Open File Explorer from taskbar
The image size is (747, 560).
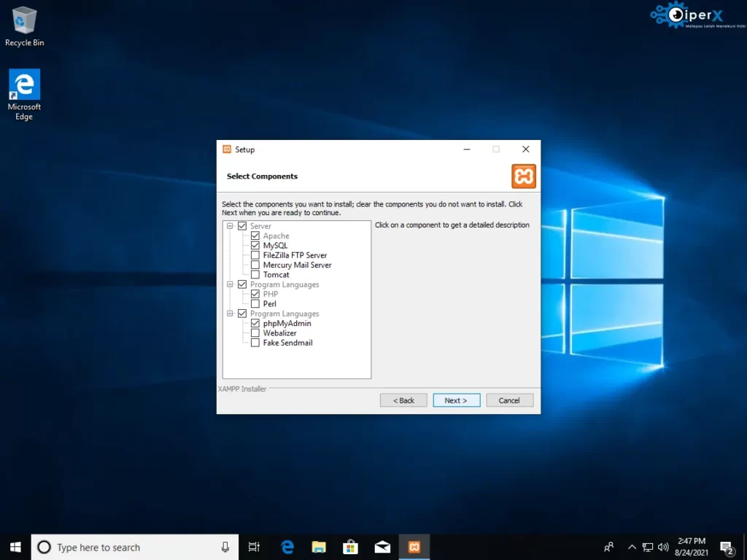pyautogui.click(x=319, y=547)
